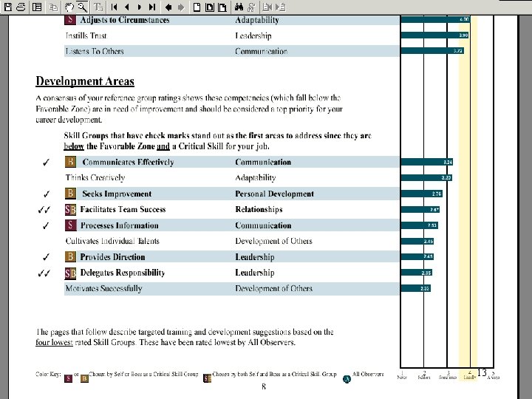Click 'Adaptability' beside Thinks Creatively
Screen dimensions: 532x399
(256, 178)
